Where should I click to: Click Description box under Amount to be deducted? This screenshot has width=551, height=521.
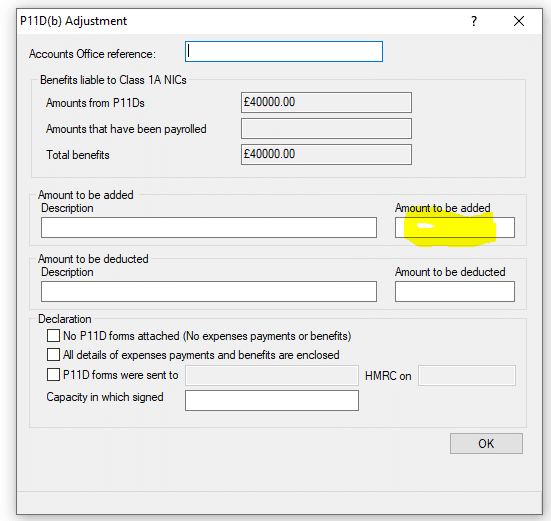point(209,291)
